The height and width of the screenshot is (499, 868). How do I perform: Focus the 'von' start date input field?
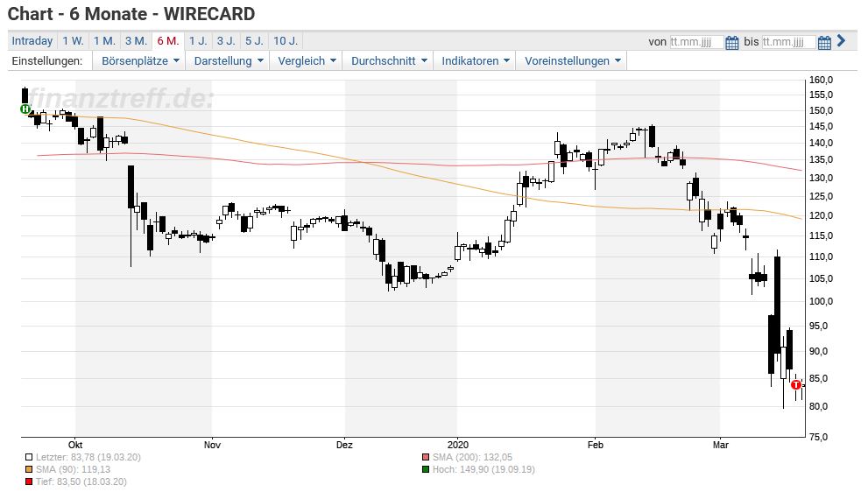click(x=696, y=42)
